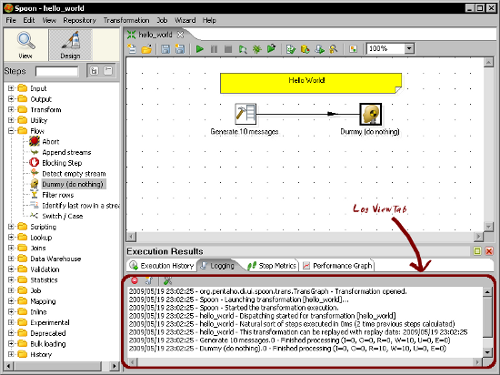Open the Repository menu

80,21
